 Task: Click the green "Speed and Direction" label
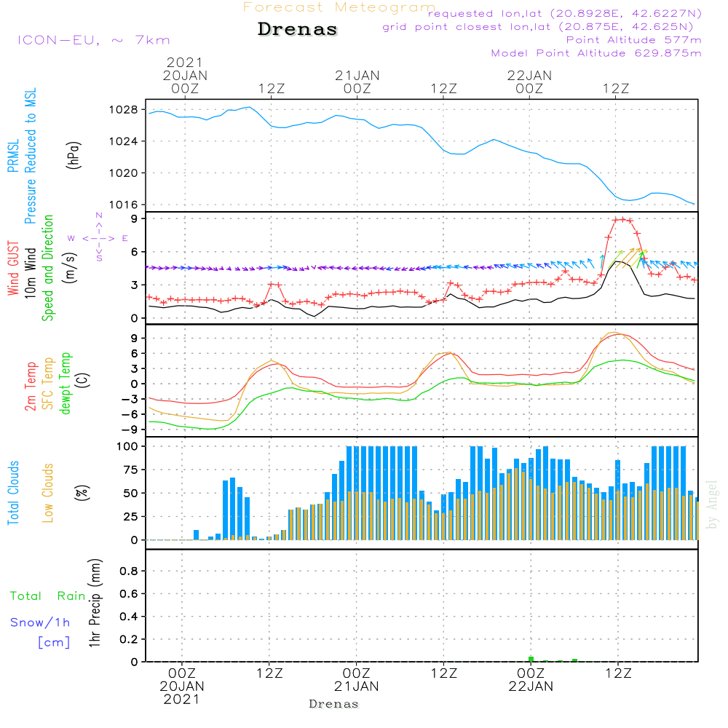point(47,268)
